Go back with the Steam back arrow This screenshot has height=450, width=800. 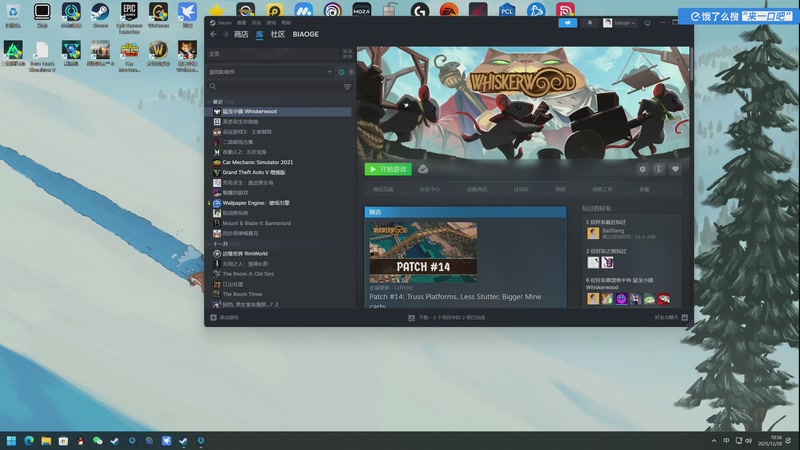pos(213,34)
